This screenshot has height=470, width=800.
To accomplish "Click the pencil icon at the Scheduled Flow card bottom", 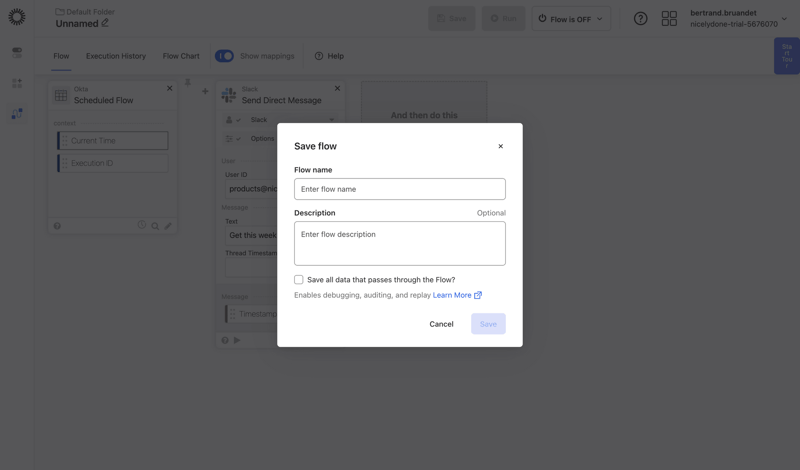I will pos(168,226).
